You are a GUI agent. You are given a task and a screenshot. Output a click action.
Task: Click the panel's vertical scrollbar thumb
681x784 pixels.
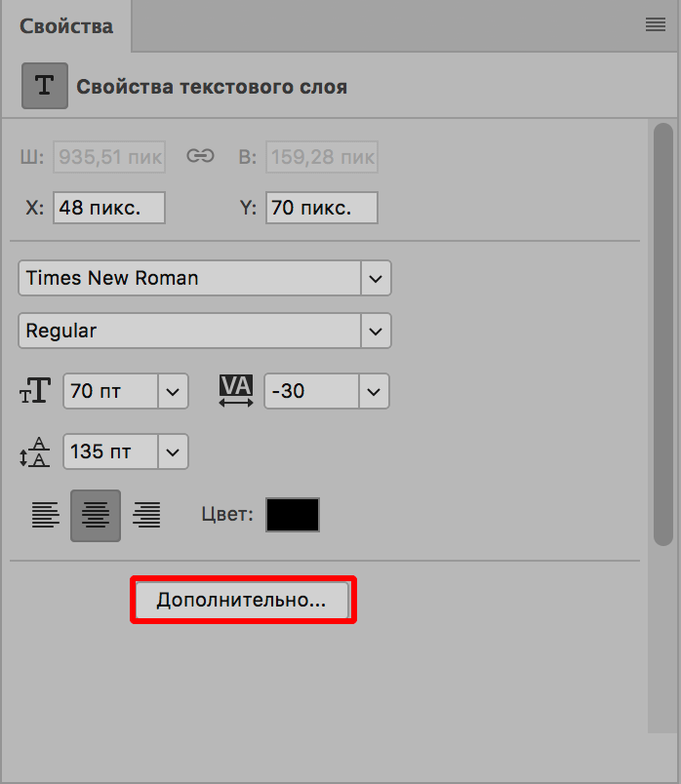[663, 334]
